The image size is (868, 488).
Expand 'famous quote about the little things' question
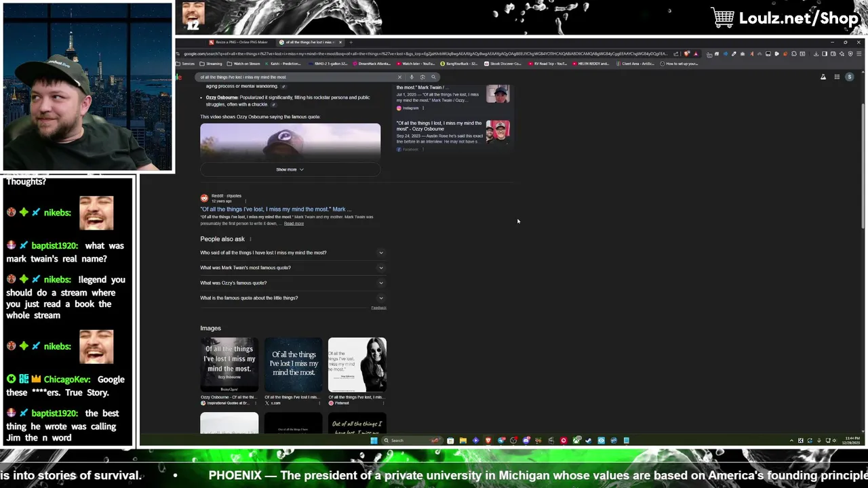pos(292,298)
